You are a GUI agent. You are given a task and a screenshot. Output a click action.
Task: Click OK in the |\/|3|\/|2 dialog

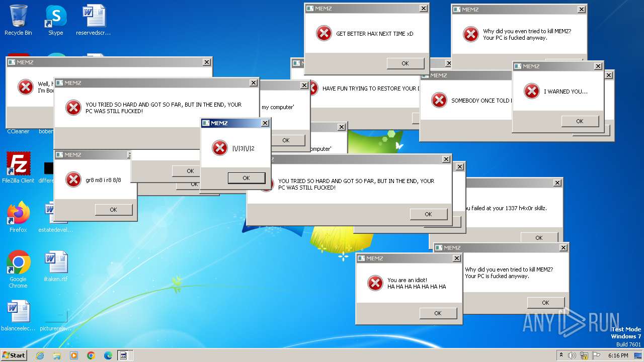pos(246,178)
